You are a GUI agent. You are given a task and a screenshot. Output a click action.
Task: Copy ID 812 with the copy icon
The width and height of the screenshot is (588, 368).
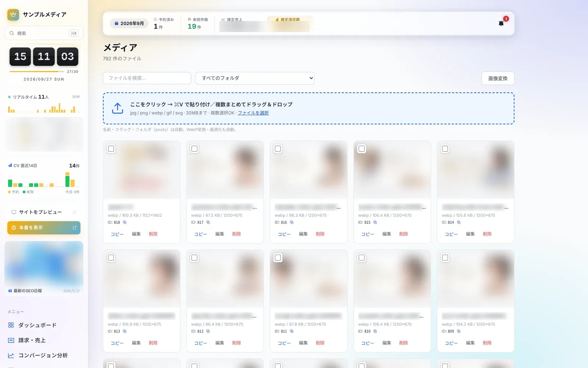click(x=208, y=331)
